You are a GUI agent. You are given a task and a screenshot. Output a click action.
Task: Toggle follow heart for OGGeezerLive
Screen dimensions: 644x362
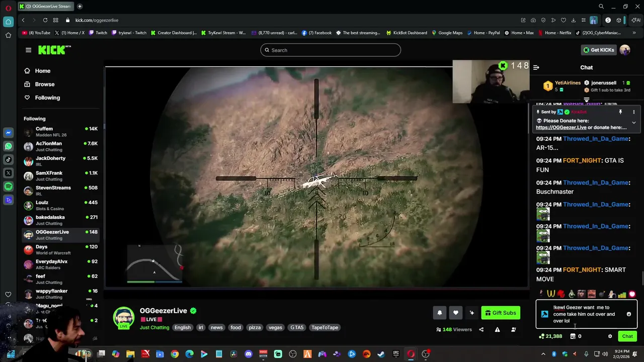[455, 313]
